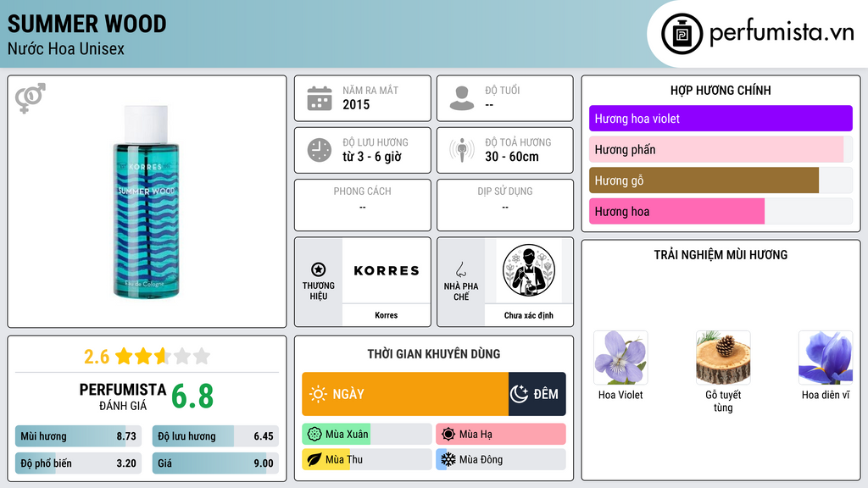Click the Độ phổ biến 3.20 score bar
The height and width of the screenshot is (488, 868).
(x=79, y=463)
